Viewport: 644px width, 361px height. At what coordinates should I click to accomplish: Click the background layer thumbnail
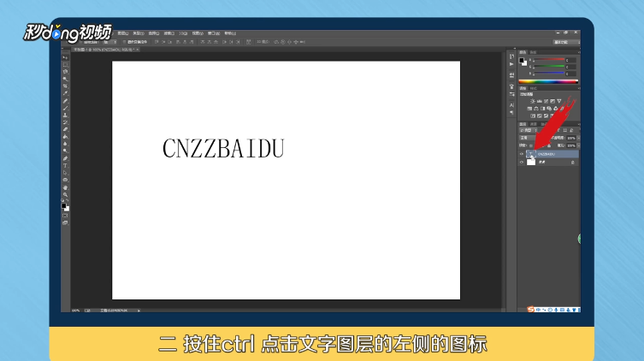(x=531, y=162)
